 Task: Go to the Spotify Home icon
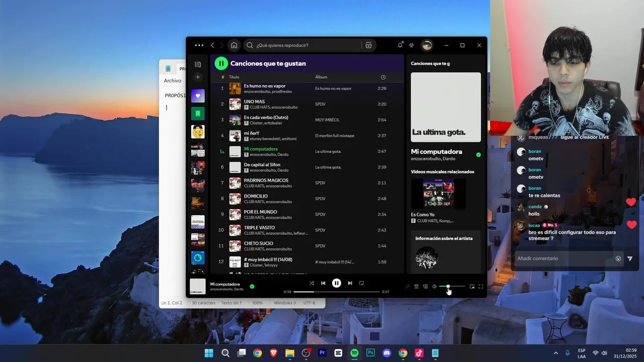[234, 45]
